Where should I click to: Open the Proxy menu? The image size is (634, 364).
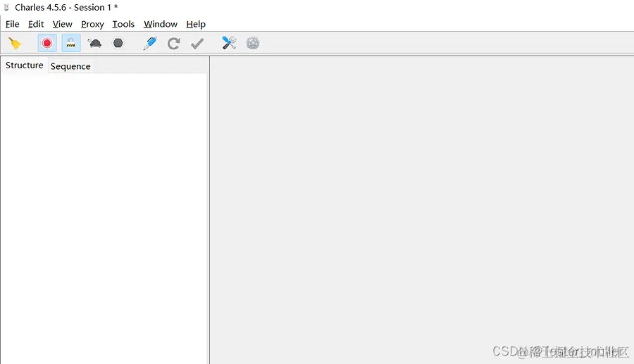pos(92,25)
